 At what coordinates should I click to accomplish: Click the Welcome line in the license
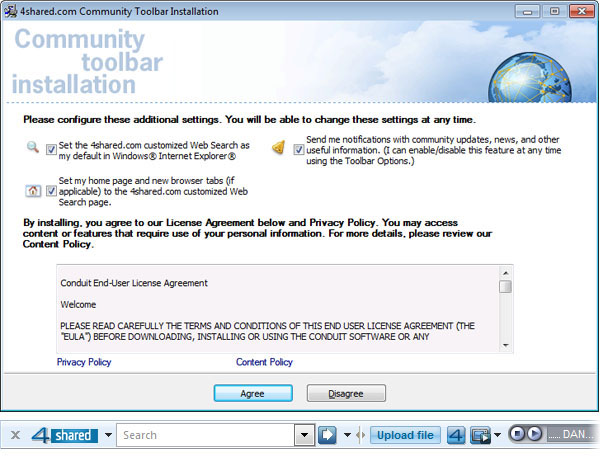click(x=78, y=304)
